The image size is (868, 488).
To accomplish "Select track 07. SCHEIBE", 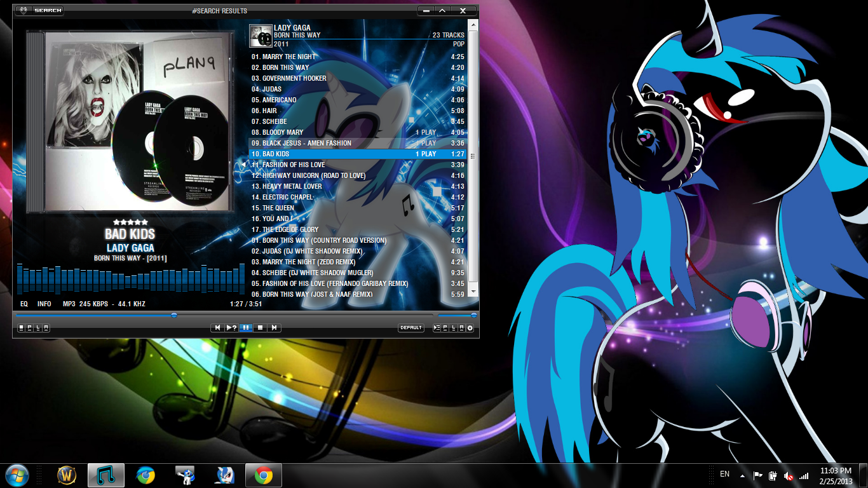I will [x=357, y=121].
